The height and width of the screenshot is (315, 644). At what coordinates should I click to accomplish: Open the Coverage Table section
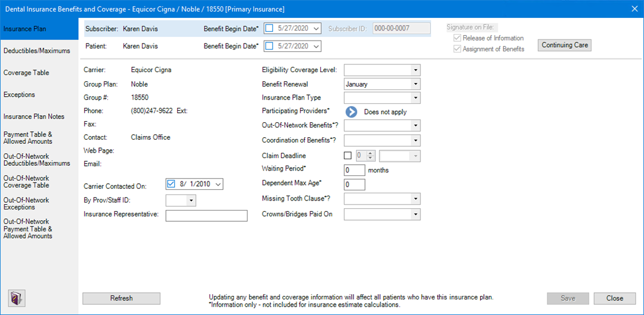26,73
